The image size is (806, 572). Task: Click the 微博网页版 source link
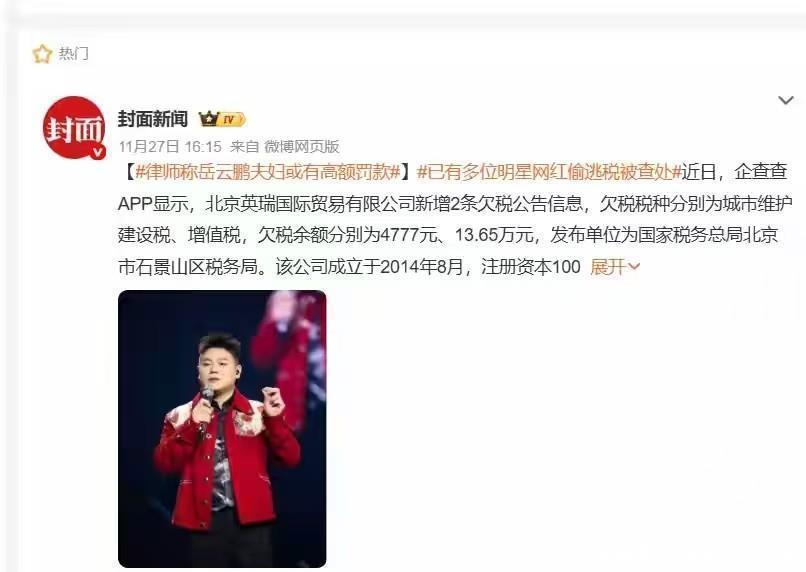[x=302, y=147]
